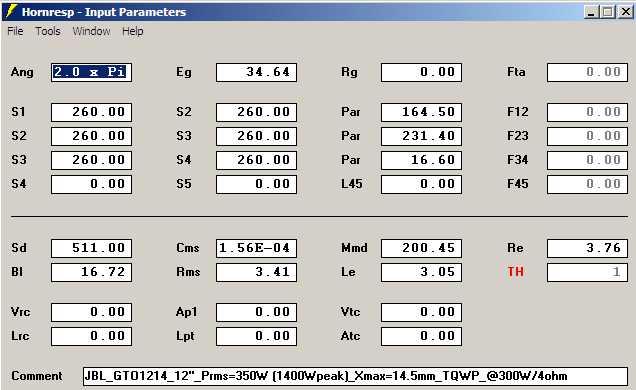Click the L45 label

click(352, 184)
